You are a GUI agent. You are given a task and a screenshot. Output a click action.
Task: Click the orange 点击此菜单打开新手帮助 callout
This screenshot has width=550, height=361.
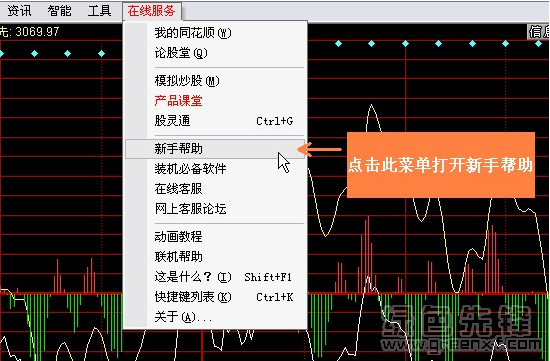coord(441,165)
